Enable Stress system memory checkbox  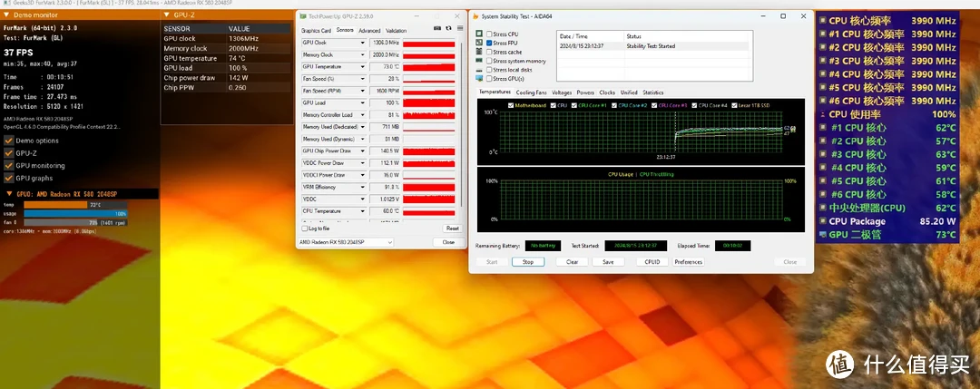[489, 61]
